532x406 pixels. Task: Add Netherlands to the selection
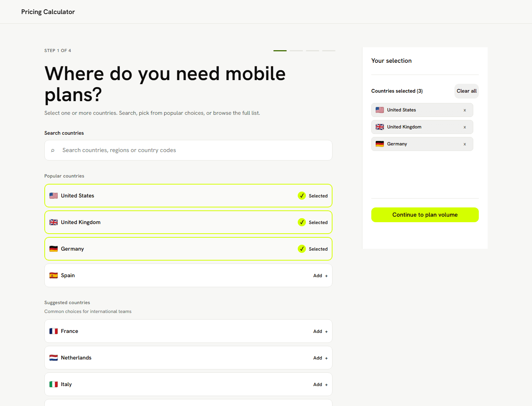tap(320, 358)
